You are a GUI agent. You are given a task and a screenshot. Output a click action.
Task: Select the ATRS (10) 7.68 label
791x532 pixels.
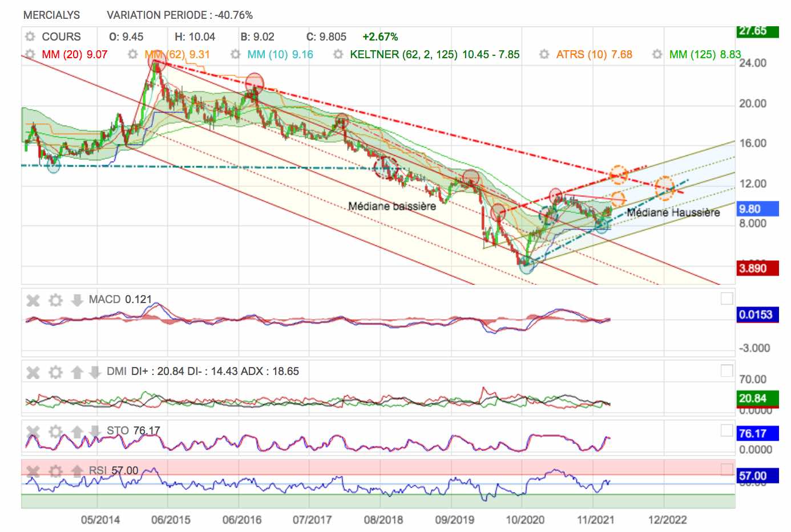point(594,54)
